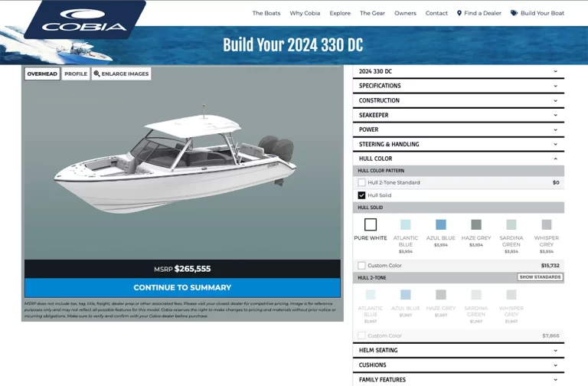Expand the Specifications section
This screenshot has height=386, width=588.
pyautogui.click(x=459, y=86)
